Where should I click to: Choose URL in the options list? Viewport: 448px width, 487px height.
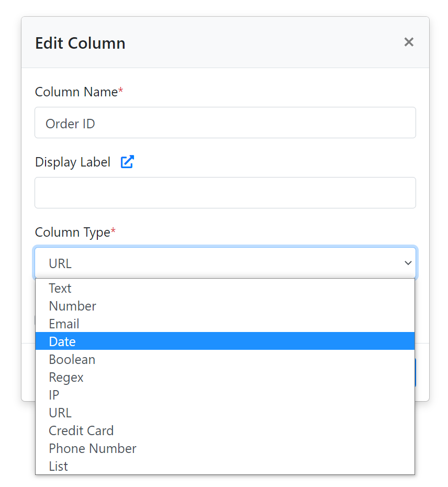click(60, 413)
